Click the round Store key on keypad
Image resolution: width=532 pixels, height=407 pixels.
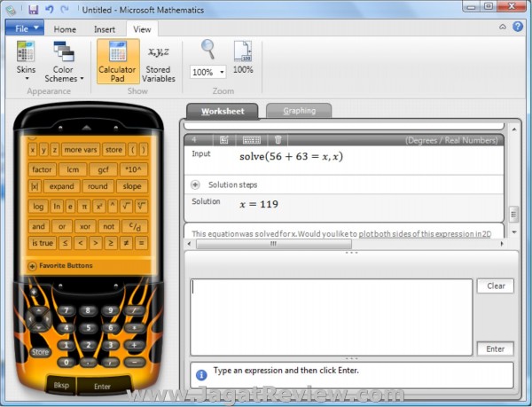point(40,352)
